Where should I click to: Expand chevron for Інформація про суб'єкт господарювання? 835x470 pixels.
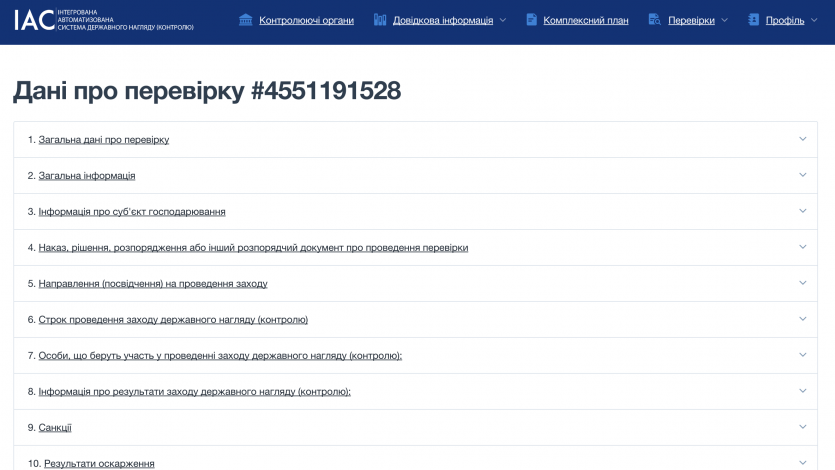click(803, 211)
